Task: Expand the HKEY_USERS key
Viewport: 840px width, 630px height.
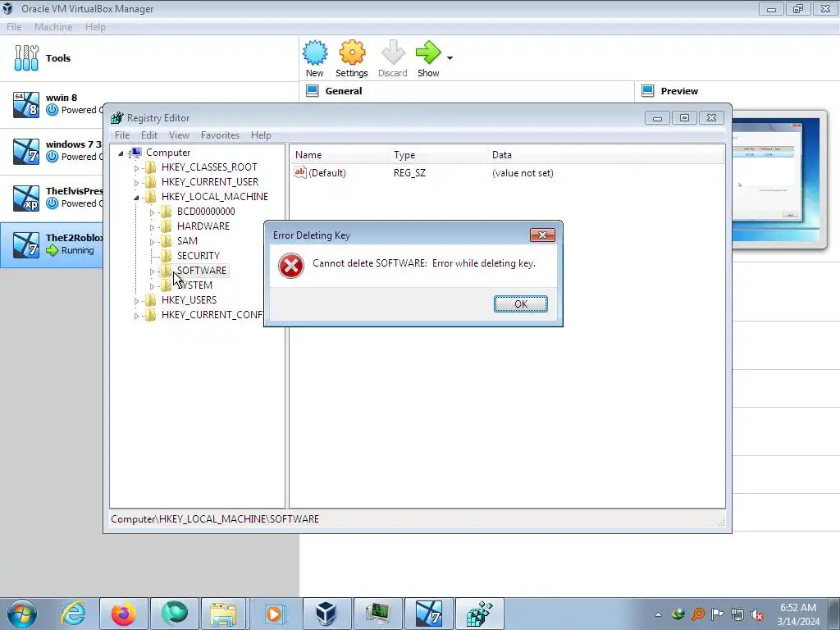Action: (x=136, y=301)
